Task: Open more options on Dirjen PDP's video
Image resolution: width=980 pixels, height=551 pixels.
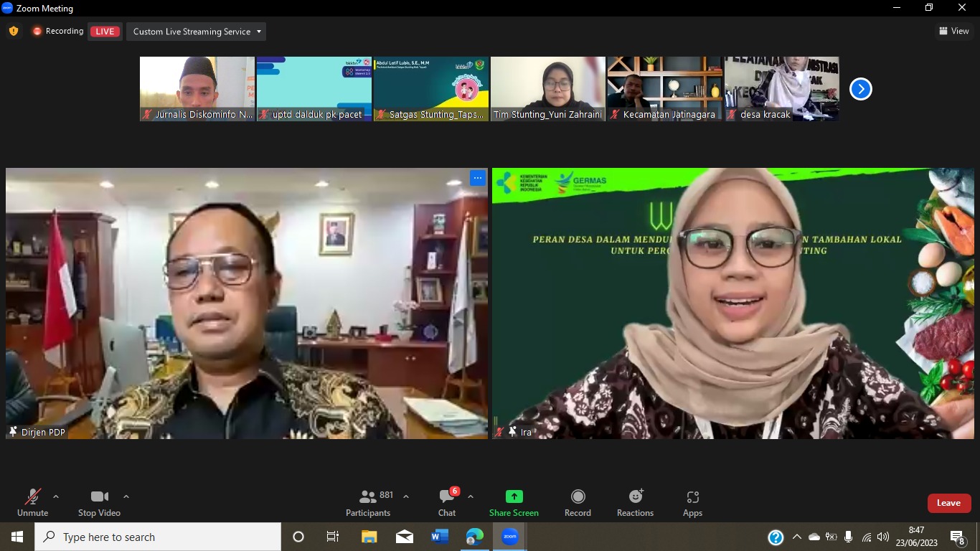Action: click(477, 177)
